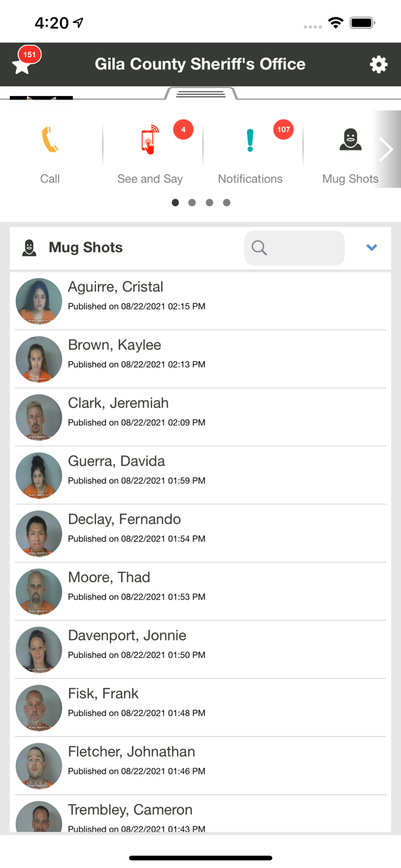Open See and Say icon
This screenshot has width=401, height=868.
149,140
